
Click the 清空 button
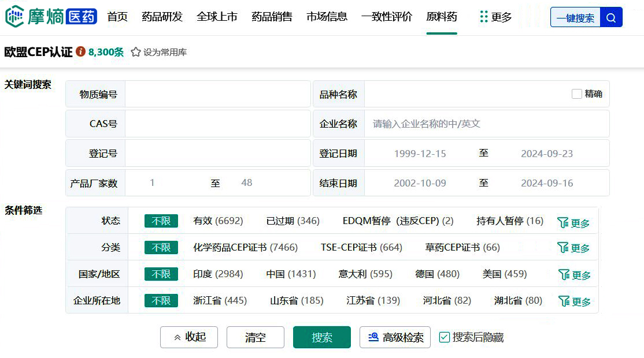click(256, 337)
